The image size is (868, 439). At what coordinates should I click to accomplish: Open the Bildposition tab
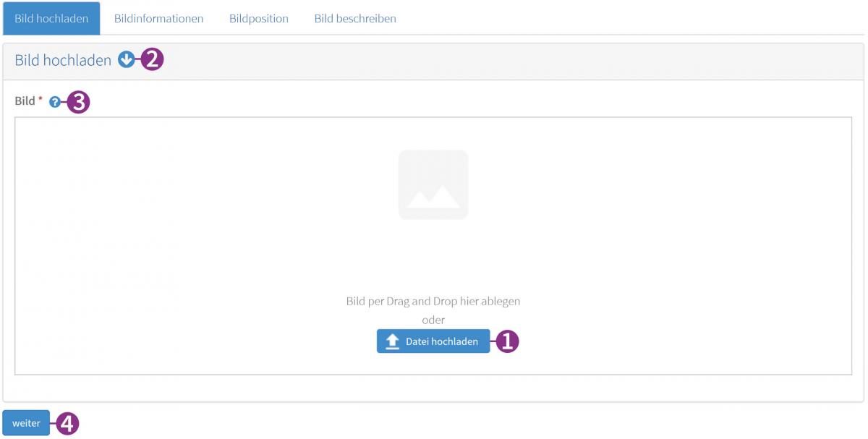click(x=259, y=18)
